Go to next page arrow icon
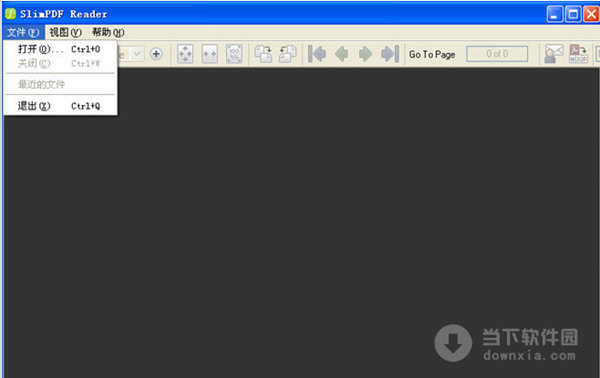This screenshot has height=378, width=600. click(x=365, y=54)
